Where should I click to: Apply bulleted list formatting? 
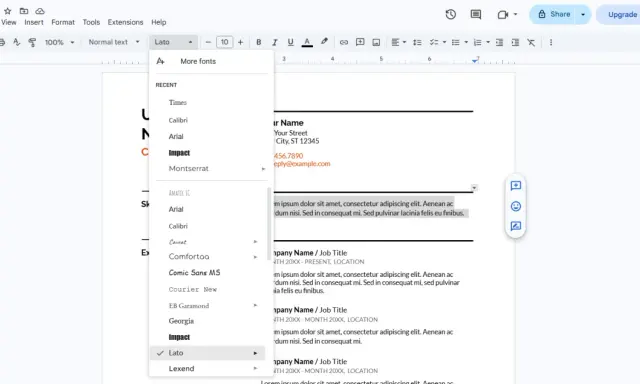(x=456, y=42)
